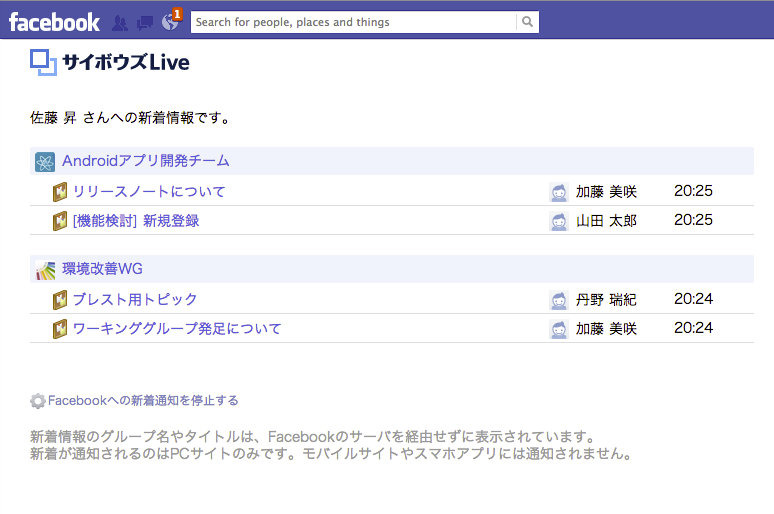Click 加藤 美咲 name in リリースノート row
This screenshot has height=514, width=774.
pos(607,192)
